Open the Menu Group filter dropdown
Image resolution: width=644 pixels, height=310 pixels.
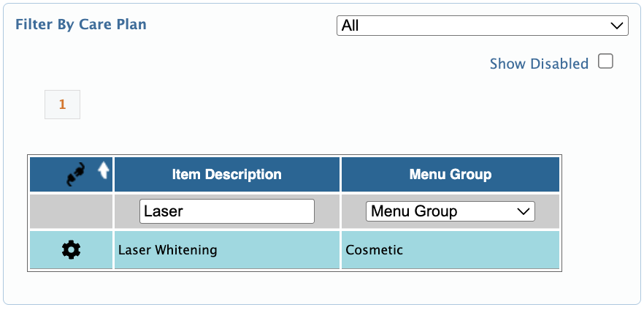coord(450,211)
